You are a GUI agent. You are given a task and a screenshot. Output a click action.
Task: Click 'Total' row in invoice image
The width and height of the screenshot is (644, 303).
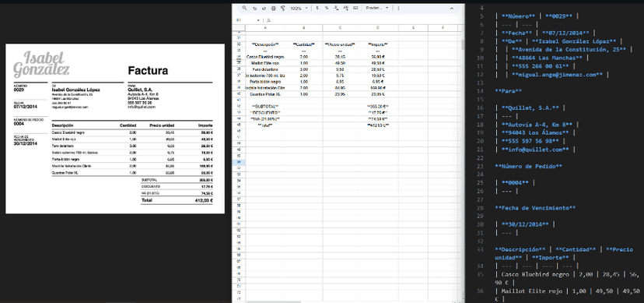(x=177, y=200)
